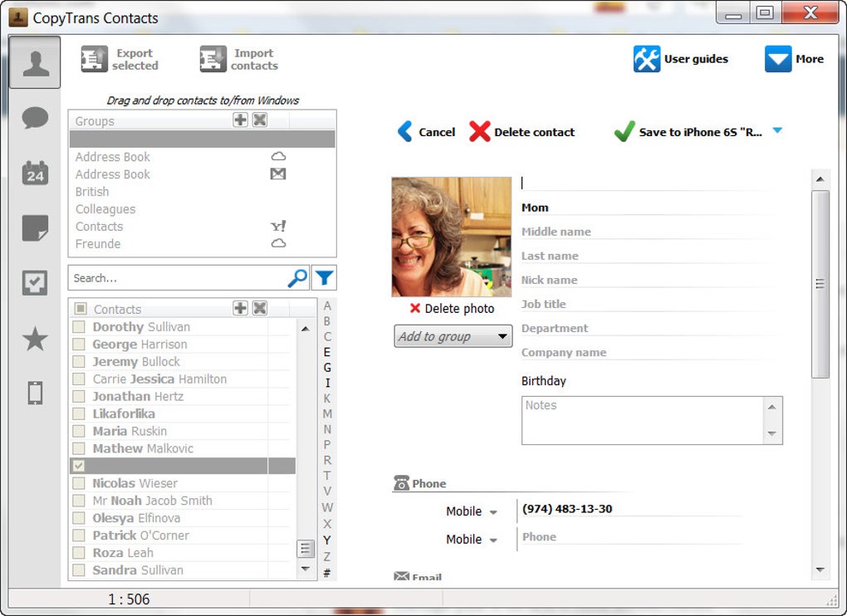Click the Yahoo icon next to Contacts group
This screenshot has height=616, width=847.
(278, 226)
